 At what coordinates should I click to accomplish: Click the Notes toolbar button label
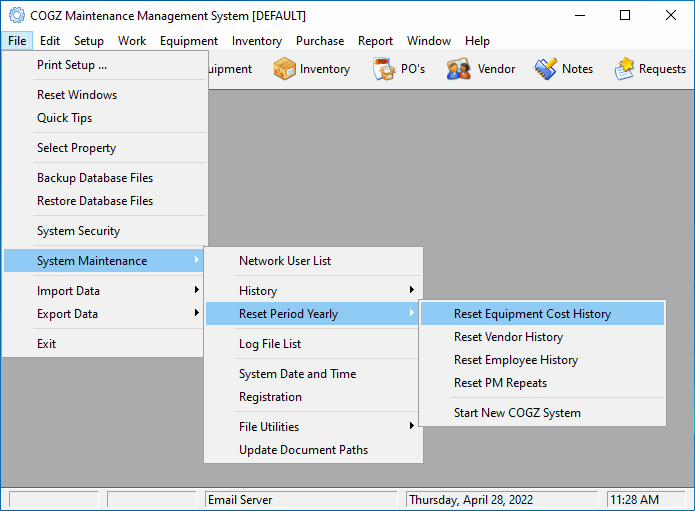(x=577, y=69)
